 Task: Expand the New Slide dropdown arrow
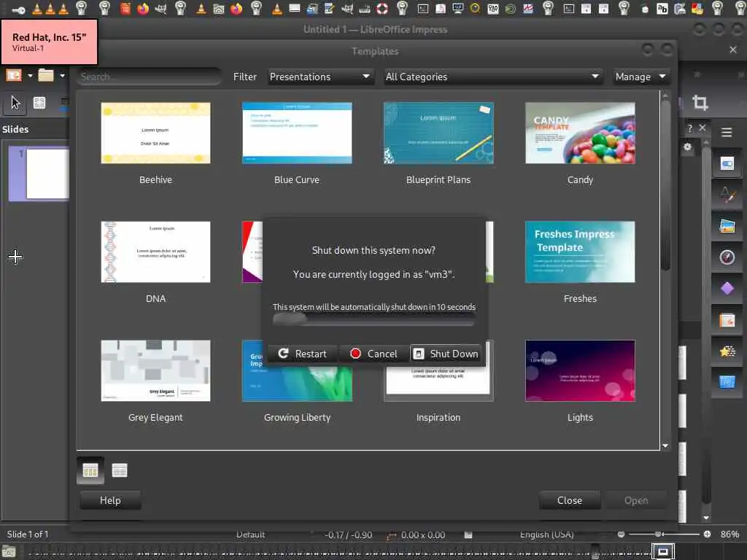click(30, 75)
